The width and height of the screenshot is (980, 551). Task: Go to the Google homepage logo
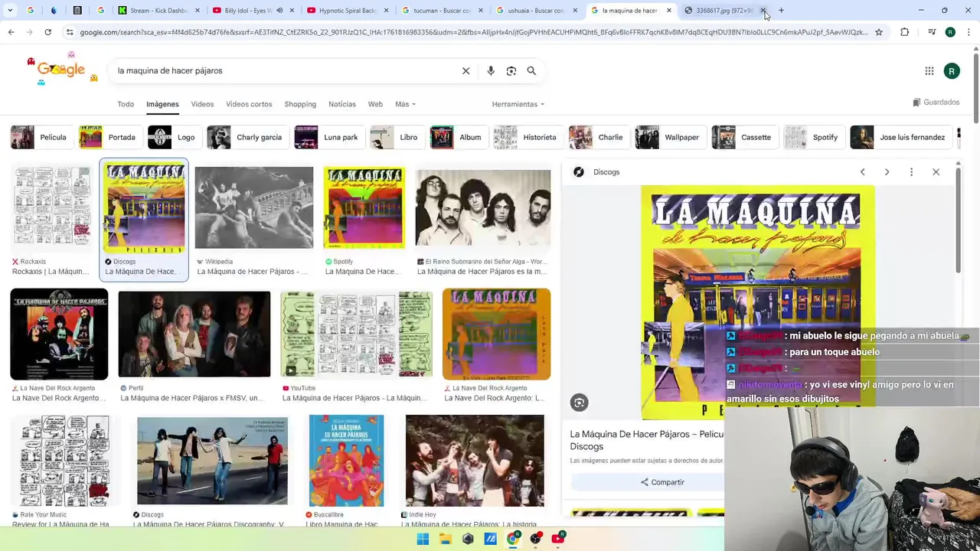click(x=61, y=70)
